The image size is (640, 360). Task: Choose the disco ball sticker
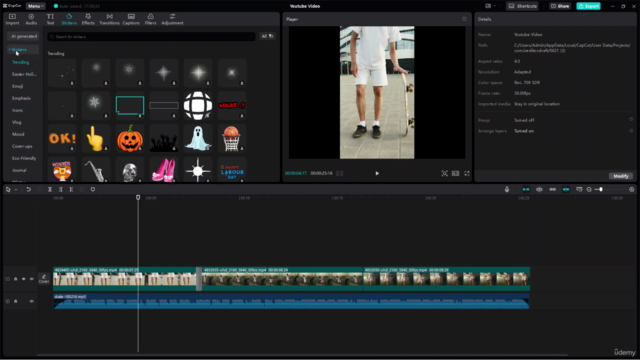[x=198, y=105]
